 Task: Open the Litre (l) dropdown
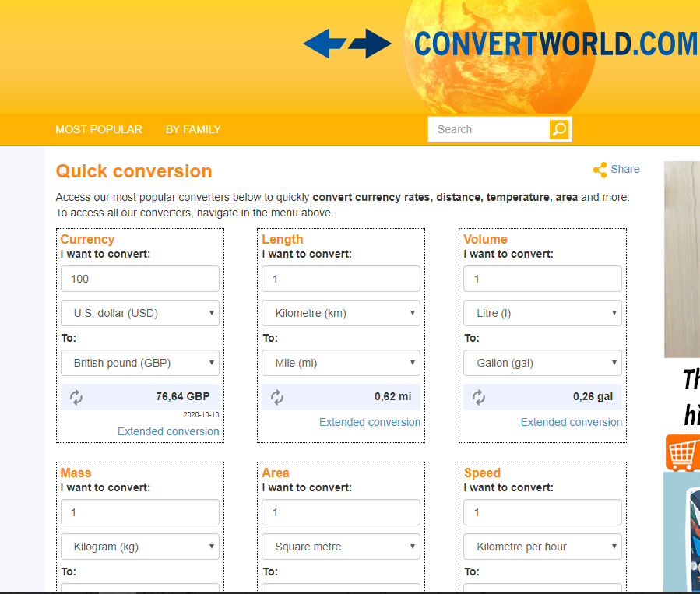click(543, 313)
